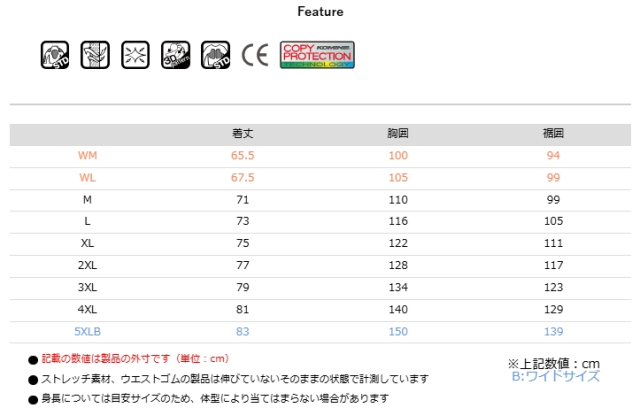
Task: Click the 150 chest value for 5XLB
Action: [x=398, y=331]
